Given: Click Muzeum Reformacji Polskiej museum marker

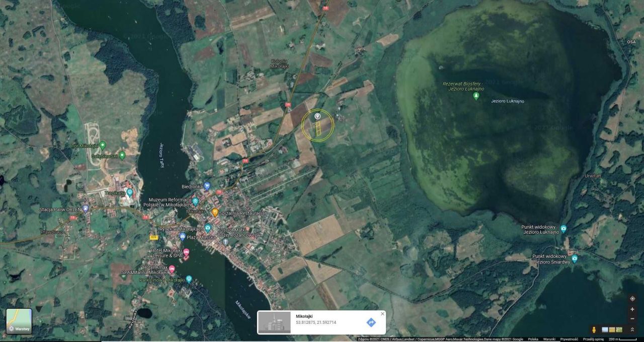Looking at the screenshot, I should pyautogui.click(x=195, y=201).
